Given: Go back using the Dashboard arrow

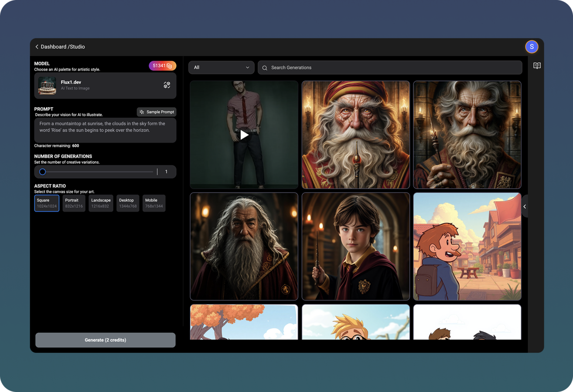Looking at the screenshot, I should click(37, 47).
